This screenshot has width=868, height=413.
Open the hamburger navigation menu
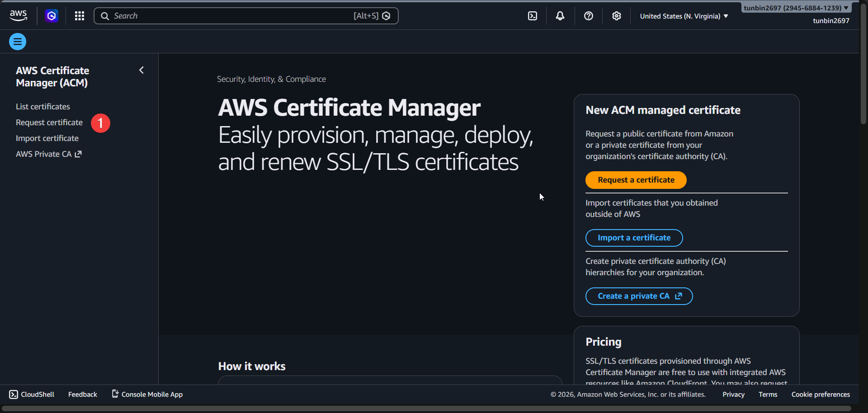click(x=17, y=41)
